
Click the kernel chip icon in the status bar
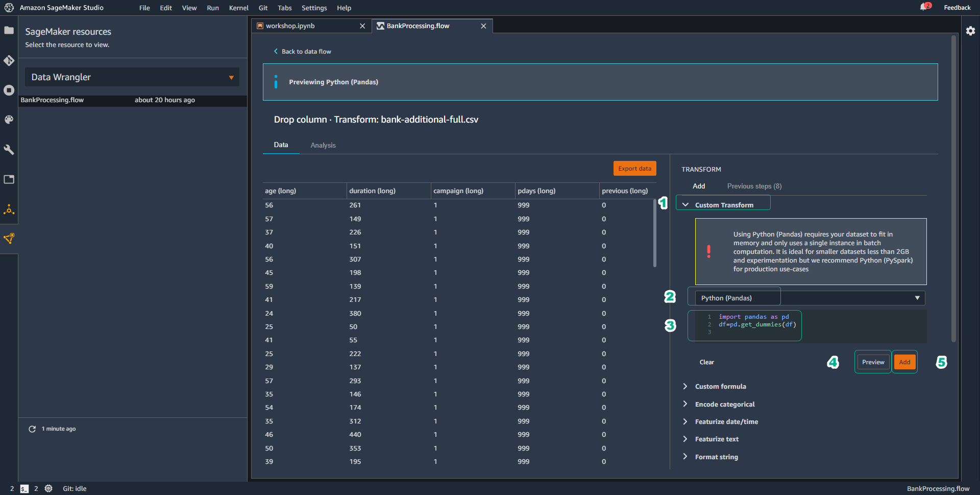(48, 489)
